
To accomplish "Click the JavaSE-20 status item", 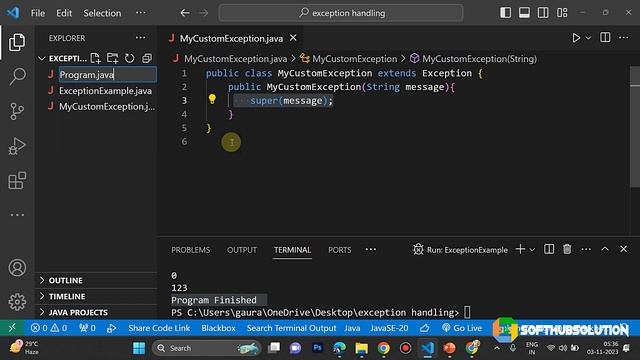I will click(x=389, y=328).
